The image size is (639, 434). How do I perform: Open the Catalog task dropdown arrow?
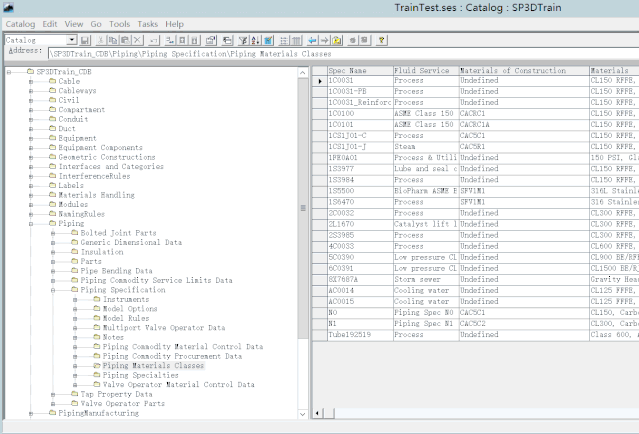coord(72,40)
